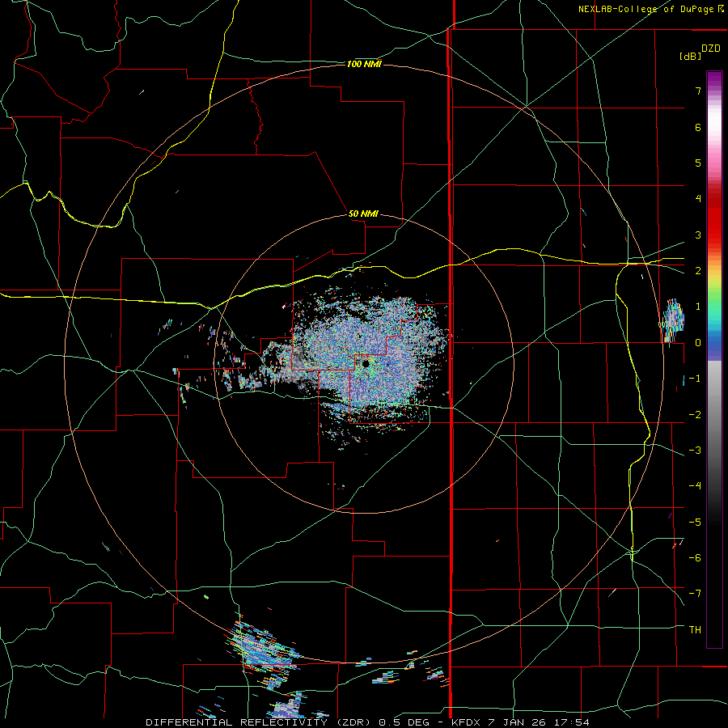Viewport: 728px width, 728px height.
Task: Click the 6 value on the color scale
Action: tap(698, 127)
